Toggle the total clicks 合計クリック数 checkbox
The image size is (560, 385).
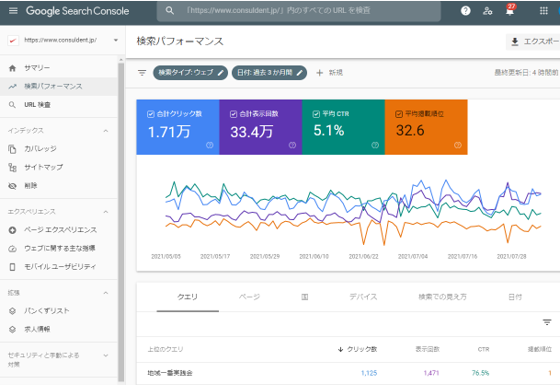click(151, 114)
